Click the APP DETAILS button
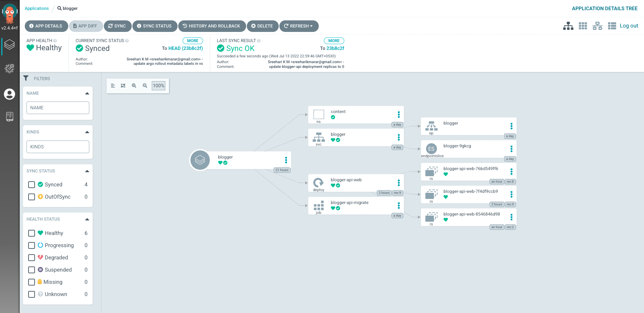The width and height of the screenshot is (644, 313). (46, 26)
